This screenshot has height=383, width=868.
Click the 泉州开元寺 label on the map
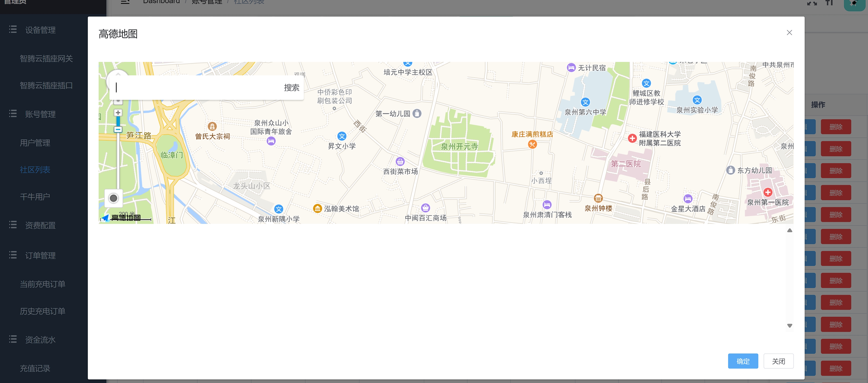coord(459,147)
